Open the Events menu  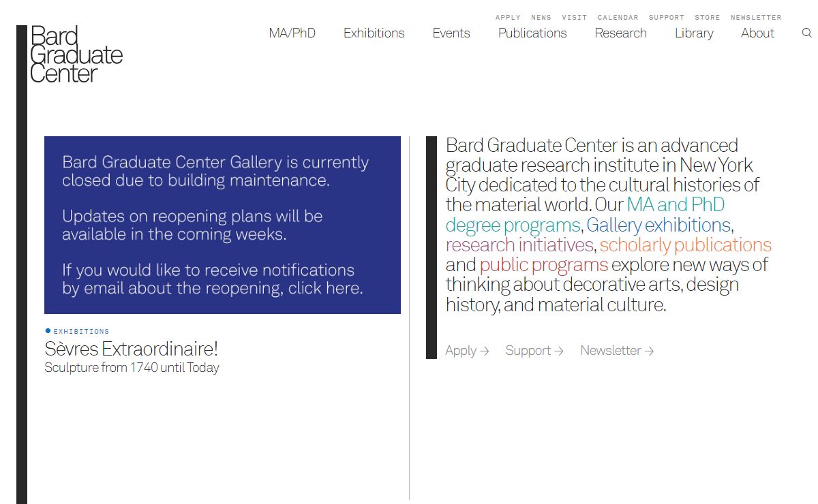point(451,33)
